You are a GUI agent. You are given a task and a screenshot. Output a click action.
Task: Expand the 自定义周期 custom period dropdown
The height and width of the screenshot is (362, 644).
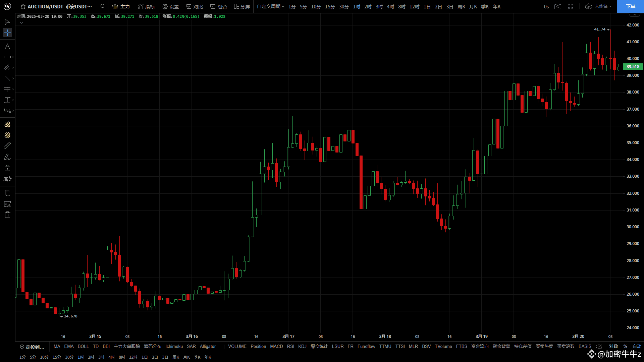271,6
